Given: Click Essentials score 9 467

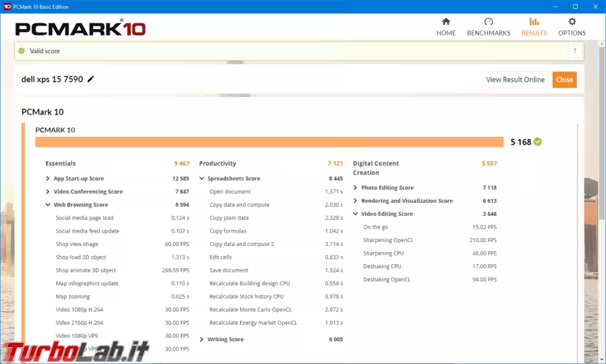Looking at the screenshot, I should click(x=182, y=164).
